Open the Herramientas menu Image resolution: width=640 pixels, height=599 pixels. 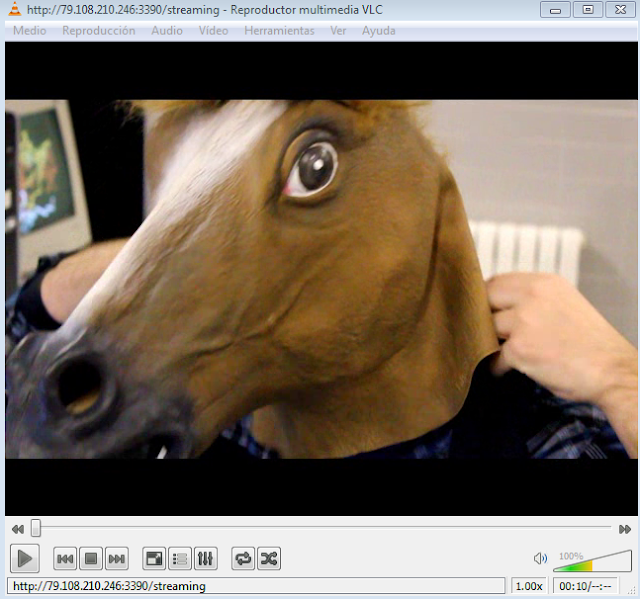tap(279, 31)
